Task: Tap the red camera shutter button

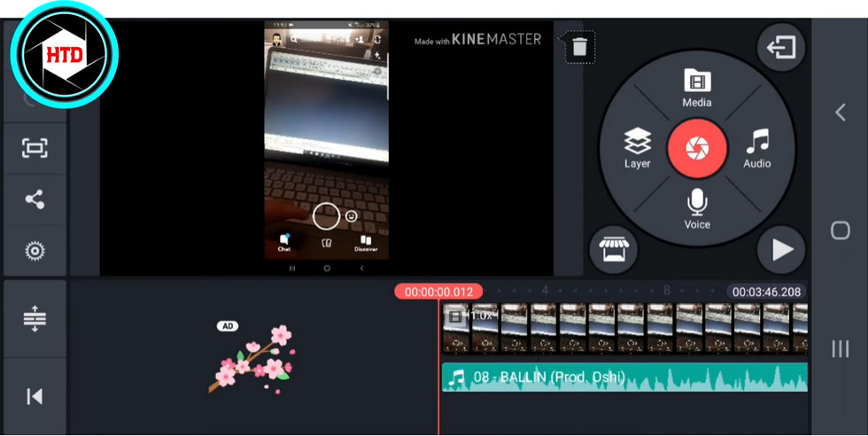Action: coord(697,148)
